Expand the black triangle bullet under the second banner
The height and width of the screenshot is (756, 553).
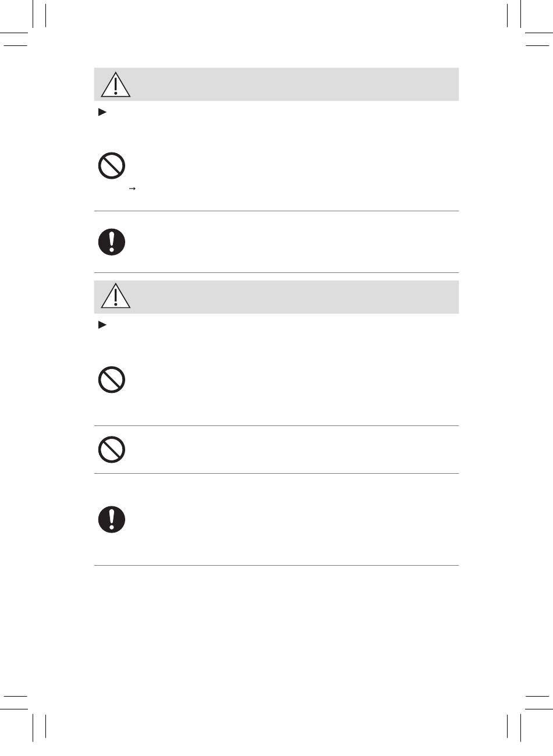(101, 325)
